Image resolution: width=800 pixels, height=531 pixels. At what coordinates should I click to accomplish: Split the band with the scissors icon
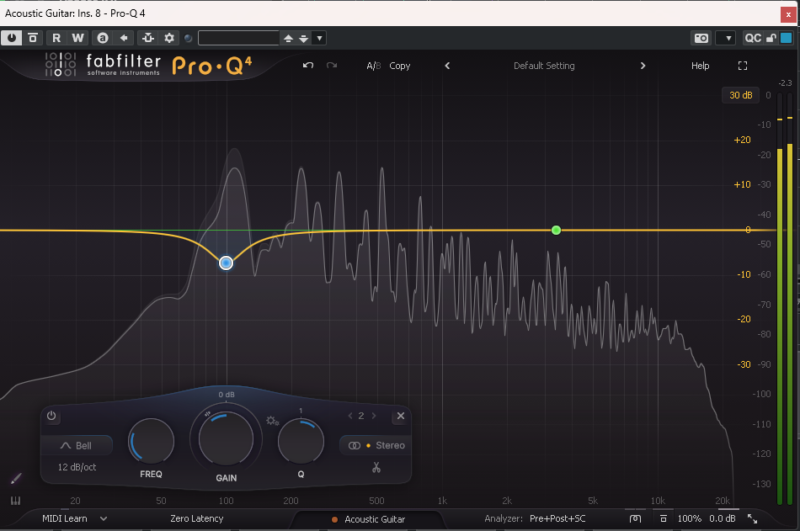pyautogui.click(x=376, y=468)
